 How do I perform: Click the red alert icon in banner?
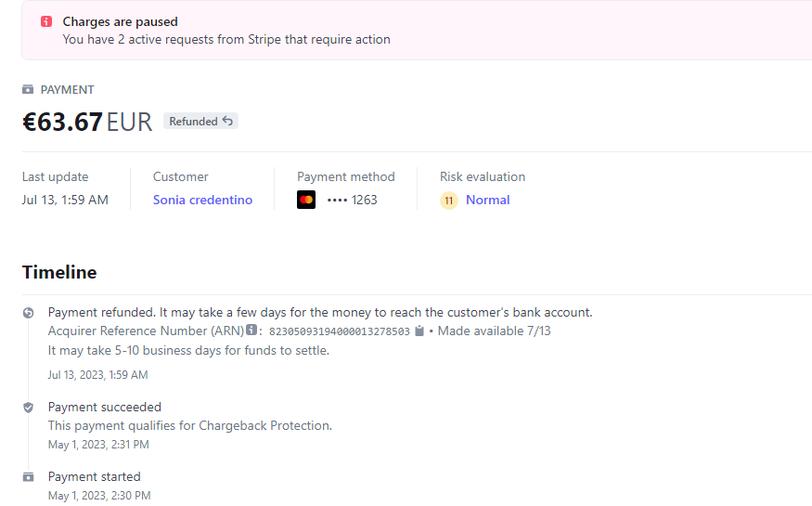(46, 21)
